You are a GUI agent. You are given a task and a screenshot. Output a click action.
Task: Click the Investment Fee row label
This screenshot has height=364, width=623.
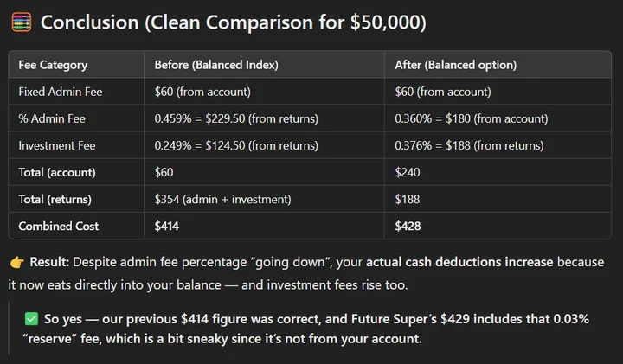pos(56,145)
